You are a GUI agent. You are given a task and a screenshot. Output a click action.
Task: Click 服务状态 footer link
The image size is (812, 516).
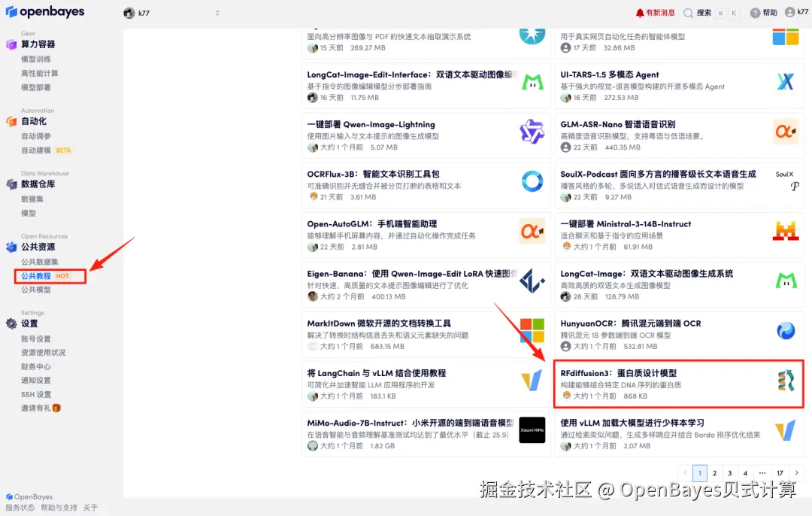[20, 508]
